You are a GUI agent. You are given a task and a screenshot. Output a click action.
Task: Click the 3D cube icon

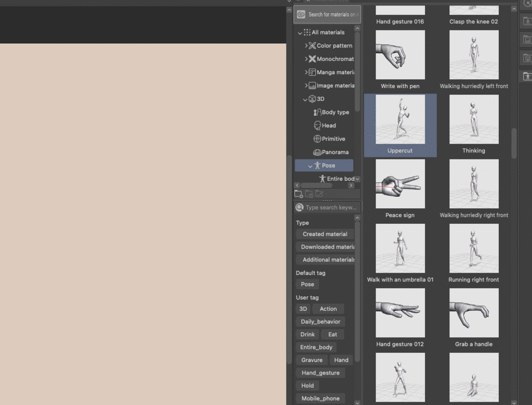point(312,99)
